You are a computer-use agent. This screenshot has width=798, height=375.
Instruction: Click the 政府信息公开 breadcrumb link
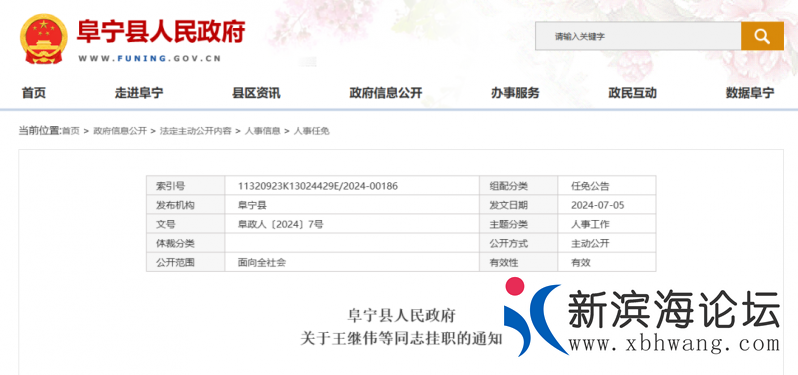tap(120, 131)
